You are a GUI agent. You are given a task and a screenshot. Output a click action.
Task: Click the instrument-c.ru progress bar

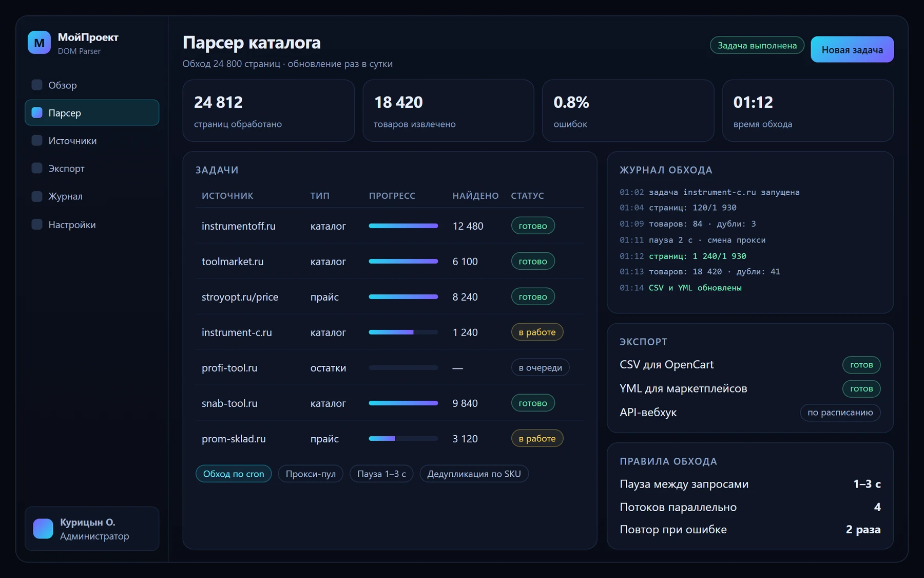point(403,332)
